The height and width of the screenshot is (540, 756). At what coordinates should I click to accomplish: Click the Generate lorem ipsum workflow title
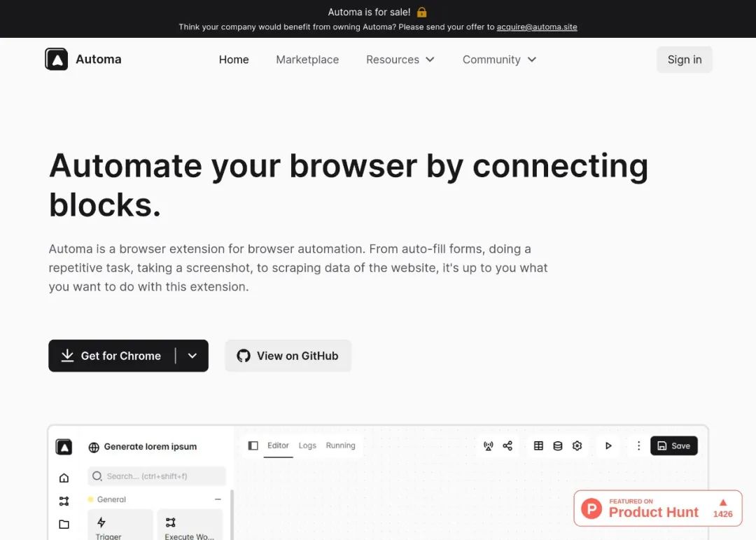(x=150, y=446)
